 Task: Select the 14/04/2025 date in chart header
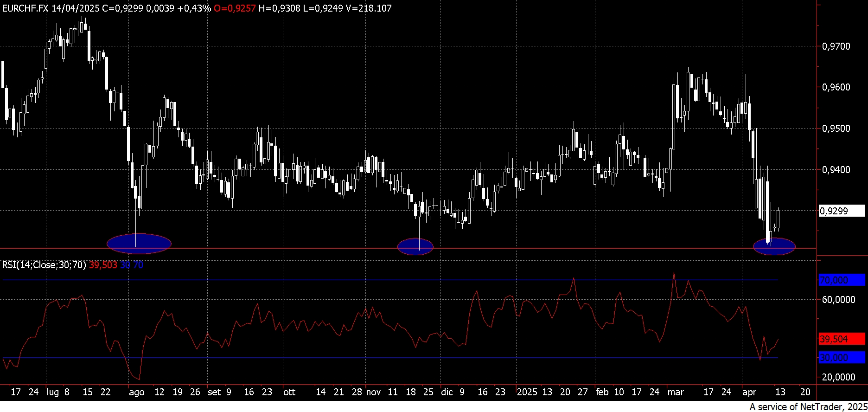tap(76, 8)
